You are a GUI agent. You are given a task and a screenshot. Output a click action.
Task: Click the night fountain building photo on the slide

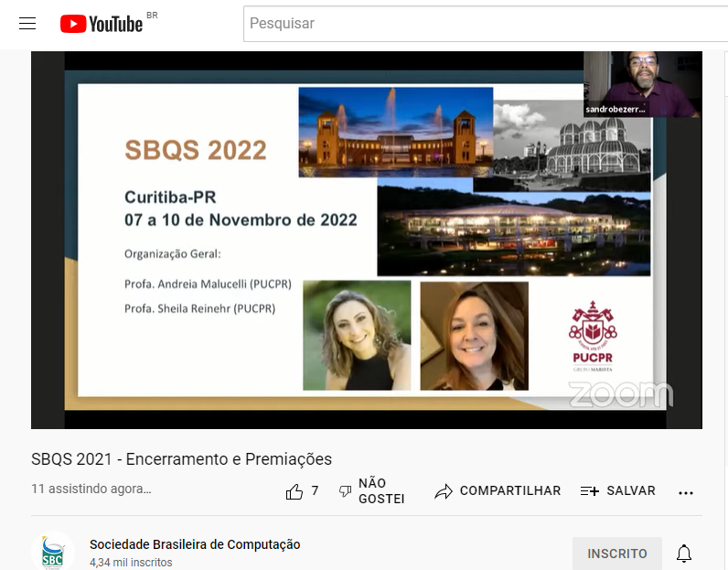point(395,131)
